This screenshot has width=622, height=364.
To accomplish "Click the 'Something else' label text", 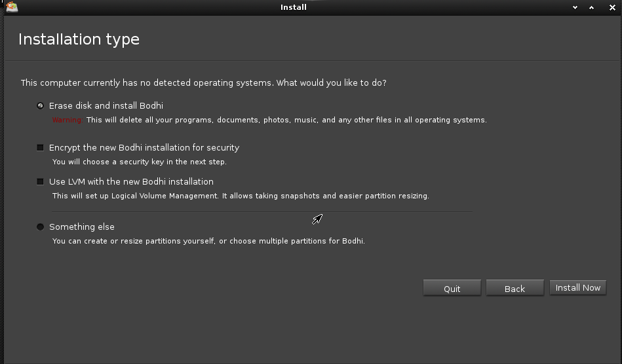I will pos(82,227).
